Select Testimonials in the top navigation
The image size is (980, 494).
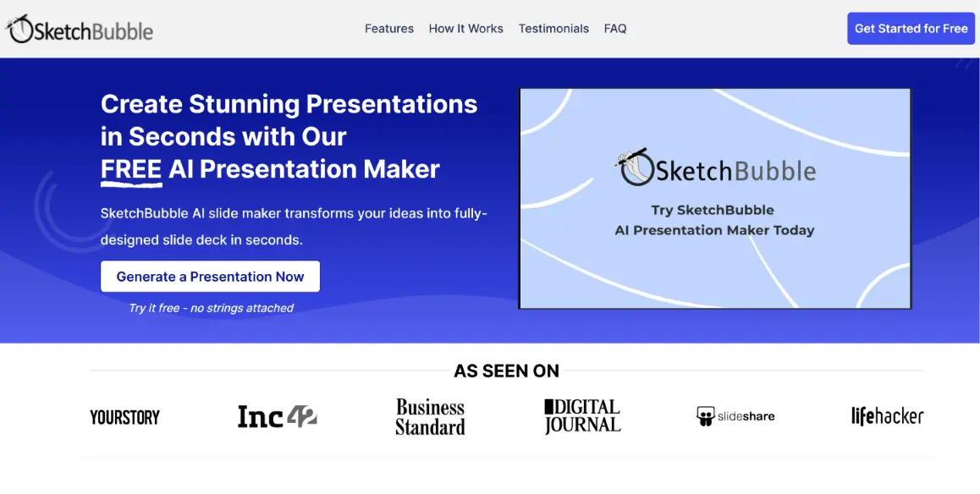coord(553,29)
